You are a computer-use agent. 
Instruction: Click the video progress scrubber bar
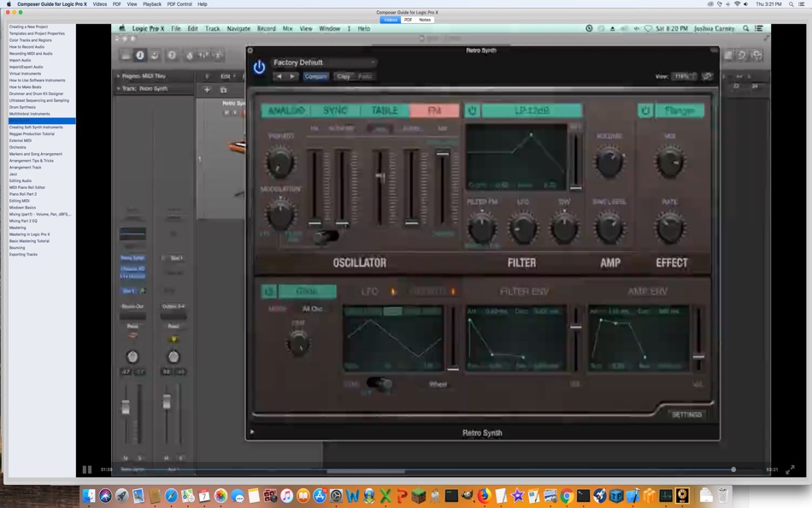(x=427, y=470)
